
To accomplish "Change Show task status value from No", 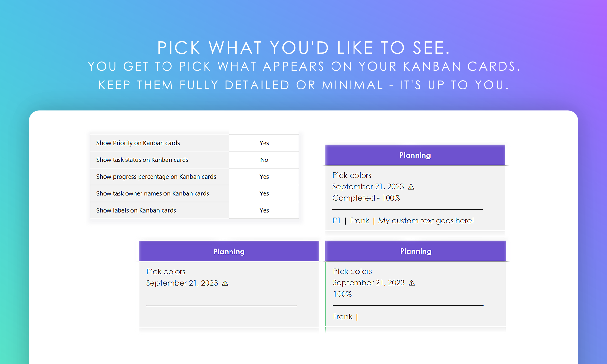I will pos(264,160).
